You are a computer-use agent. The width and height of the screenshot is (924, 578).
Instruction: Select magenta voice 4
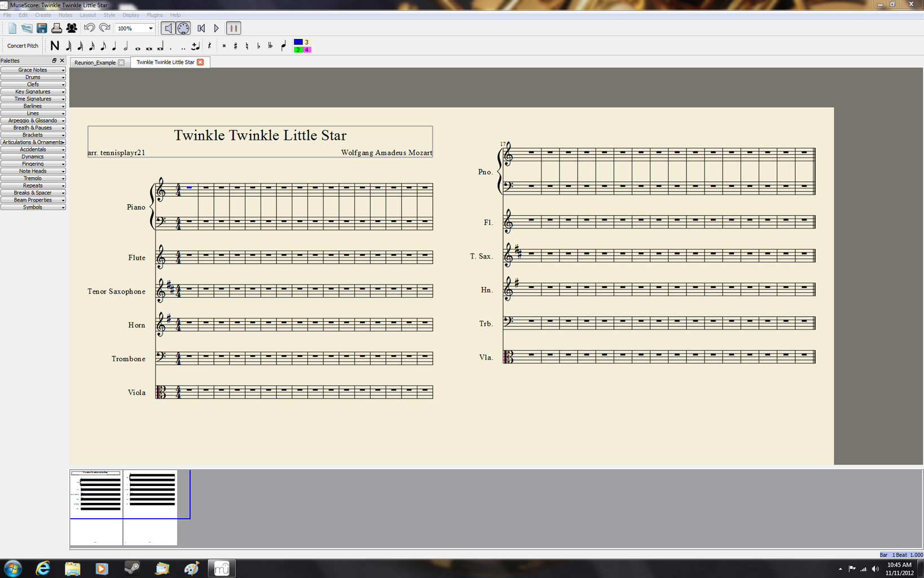tap(307, 50)
